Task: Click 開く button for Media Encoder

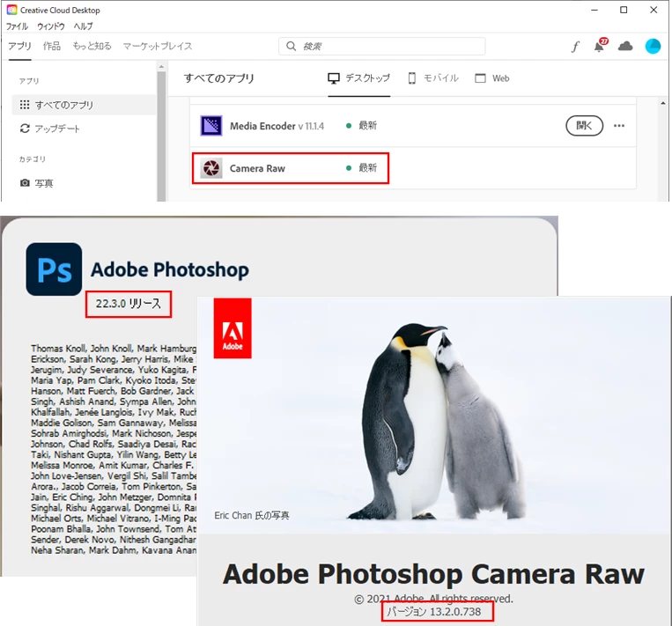Action: (584, 126)
